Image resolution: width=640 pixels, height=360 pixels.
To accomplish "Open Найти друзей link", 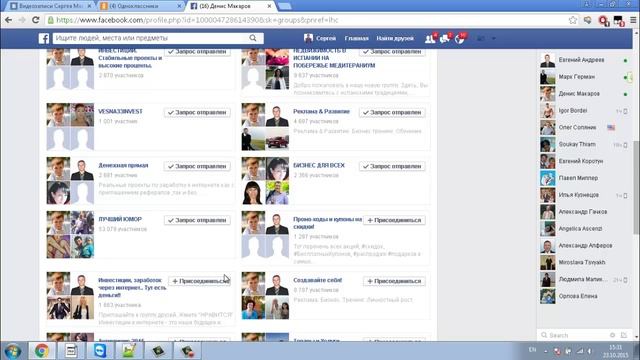I will point(395,38).
